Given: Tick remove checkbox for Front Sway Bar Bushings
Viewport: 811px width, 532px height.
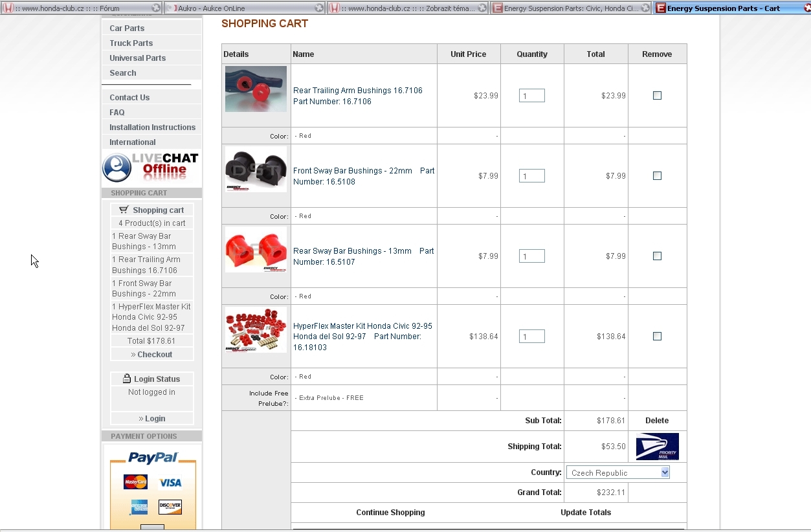Looking at the screenshot, I should [657, 176].
